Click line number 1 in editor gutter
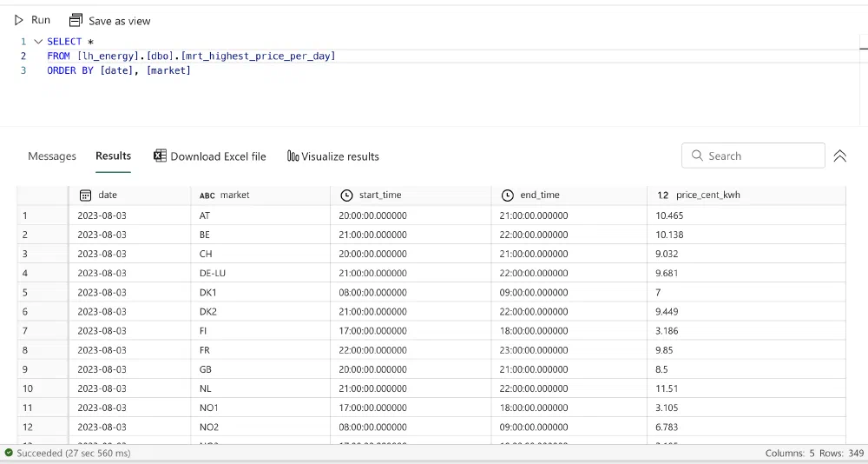Screen dimensions: 868x464 click(23, 42)
